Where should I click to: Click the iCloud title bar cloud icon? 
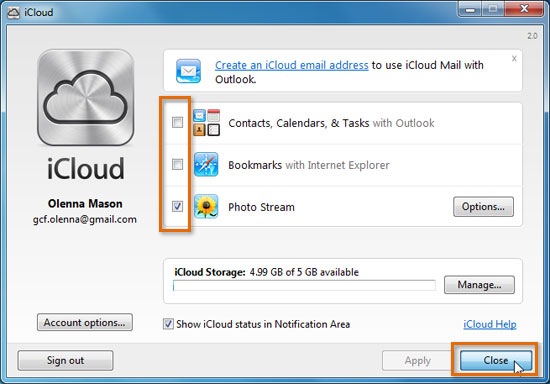tap(13, 13)
